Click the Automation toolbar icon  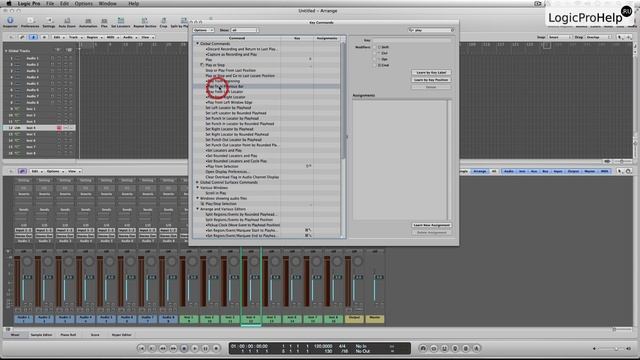[88, 22]
